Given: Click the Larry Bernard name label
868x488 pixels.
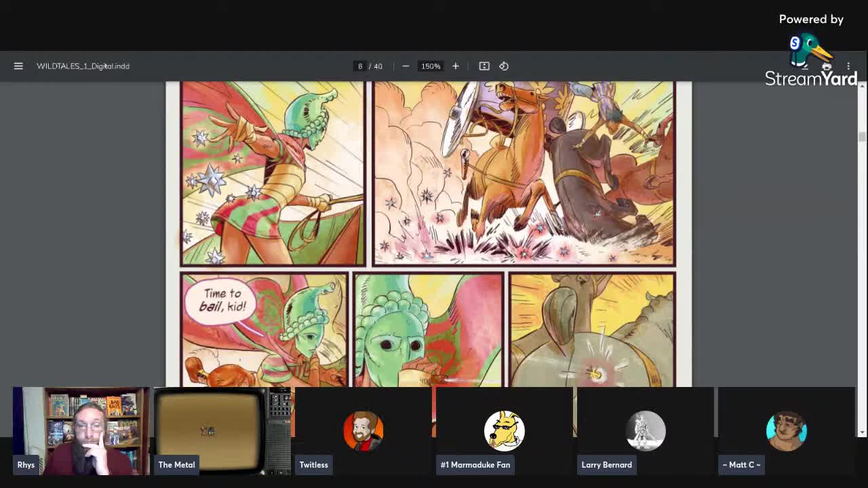Looking at the screenshot, I should (x=606, y=465).
